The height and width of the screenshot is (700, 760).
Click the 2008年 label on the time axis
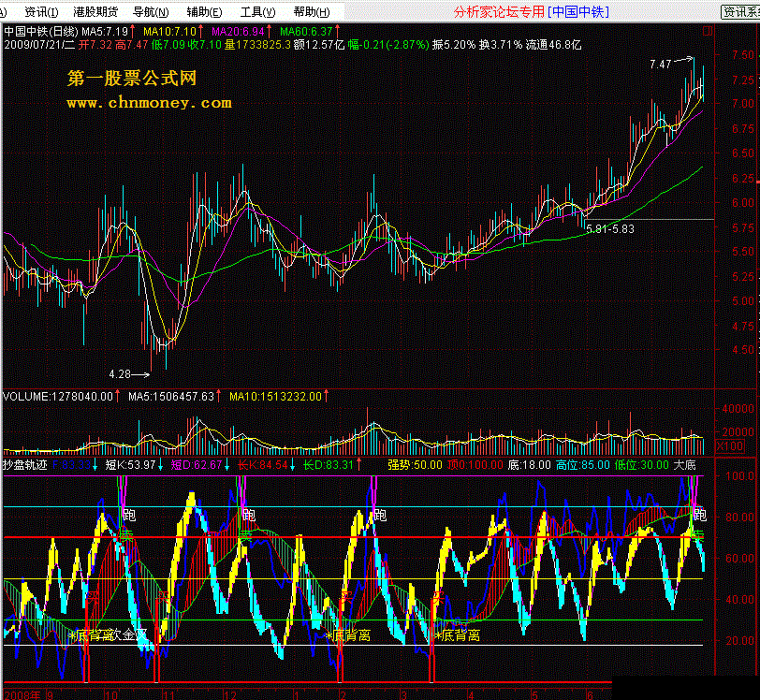(22, 695)
